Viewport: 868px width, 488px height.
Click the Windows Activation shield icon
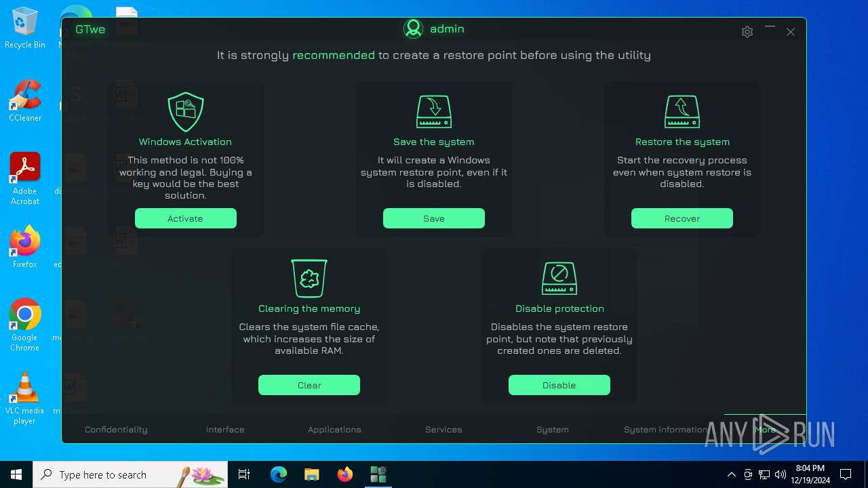[x=185, y=113]
